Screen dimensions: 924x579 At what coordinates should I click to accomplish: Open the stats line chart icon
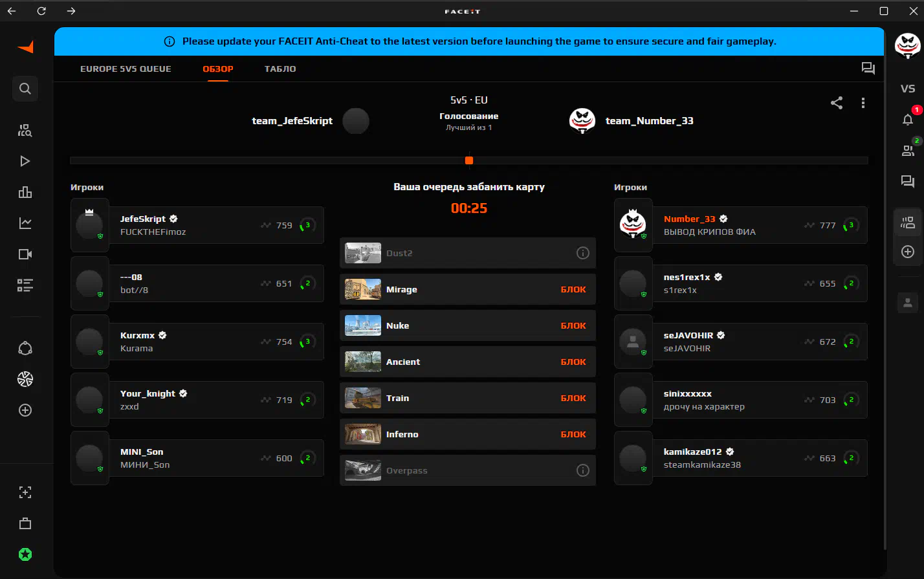pyautogui.click(x=25, y=223)
